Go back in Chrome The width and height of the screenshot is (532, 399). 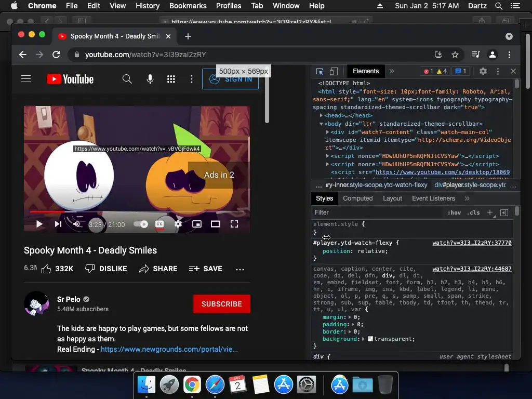[23, 55]
